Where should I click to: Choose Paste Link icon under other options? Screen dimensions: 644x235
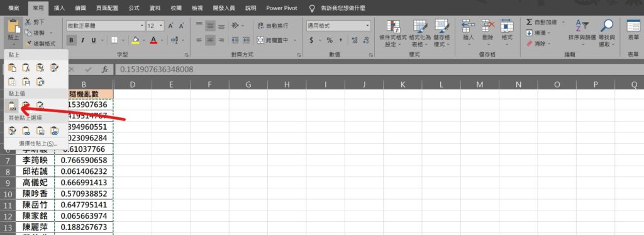pyautogui.click(x=26, y=131)
